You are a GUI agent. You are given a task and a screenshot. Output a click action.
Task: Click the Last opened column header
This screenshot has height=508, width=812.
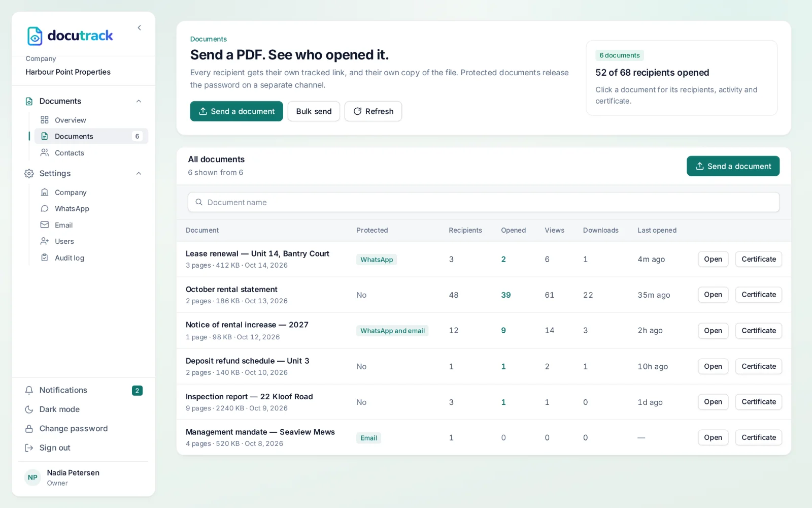(x=657, y=230)
